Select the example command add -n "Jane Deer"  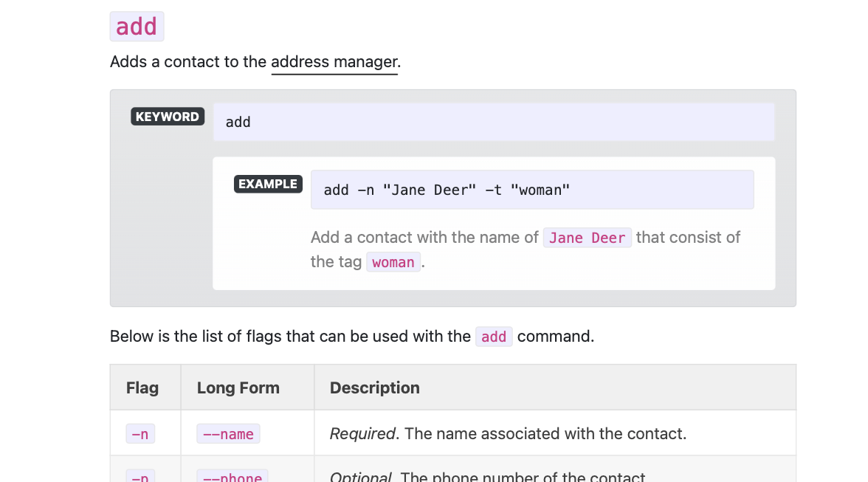pyautogui.click(x=532, y=190)
